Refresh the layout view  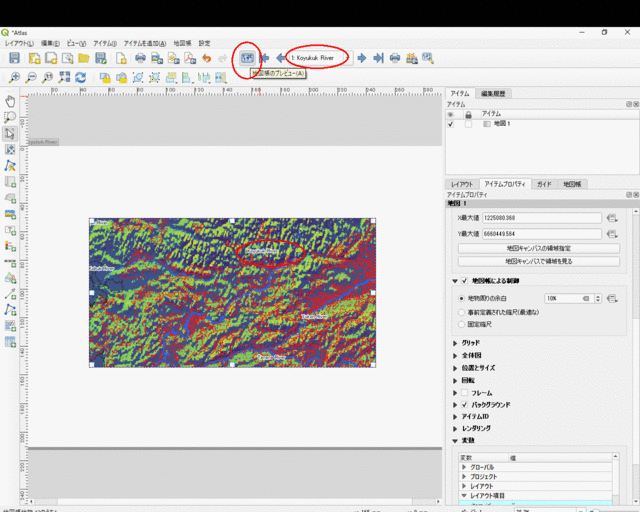81,77
